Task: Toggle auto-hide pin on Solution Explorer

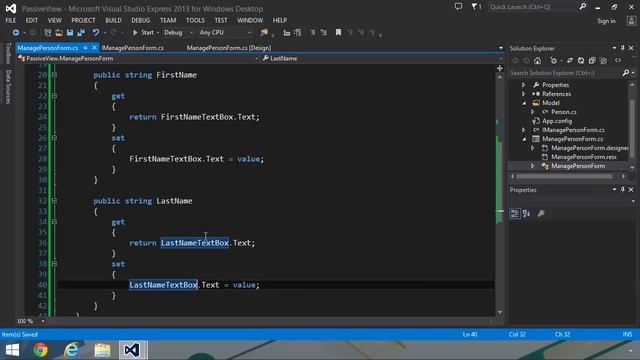Action: point(622,48)
